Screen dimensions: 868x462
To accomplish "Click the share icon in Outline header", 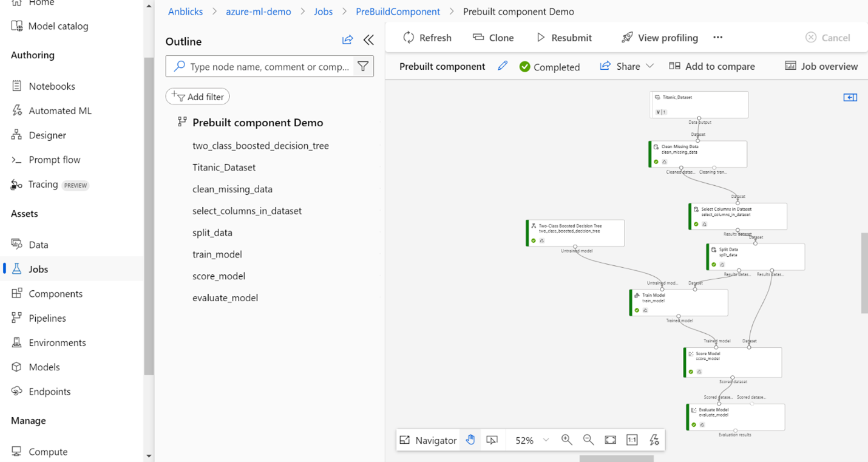I will tap(347, 40).
